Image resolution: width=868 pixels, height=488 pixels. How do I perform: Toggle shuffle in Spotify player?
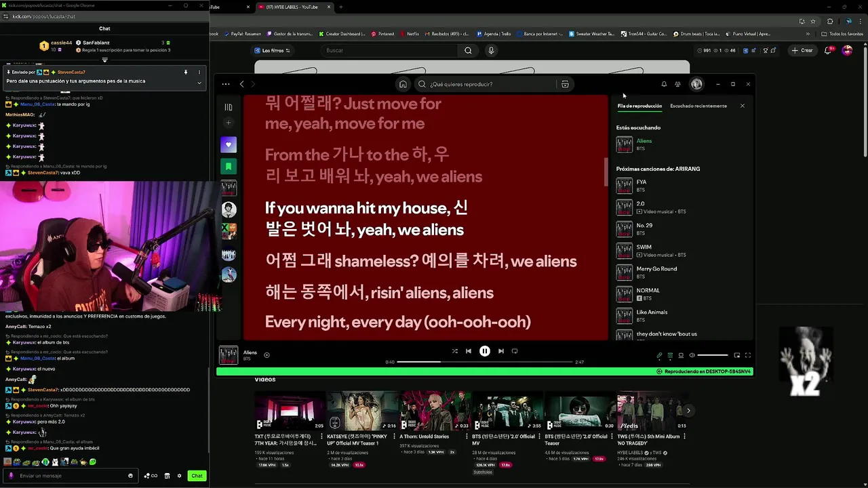click(454, 351)
